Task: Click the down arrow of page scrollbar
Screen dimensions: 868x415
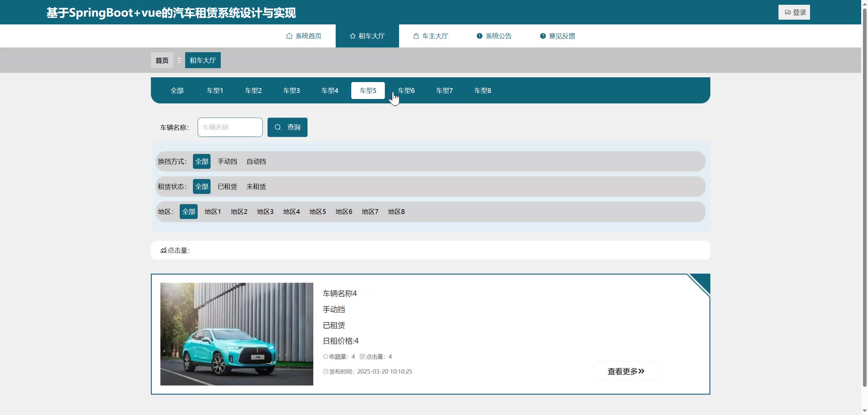Action: pos(864,411)
